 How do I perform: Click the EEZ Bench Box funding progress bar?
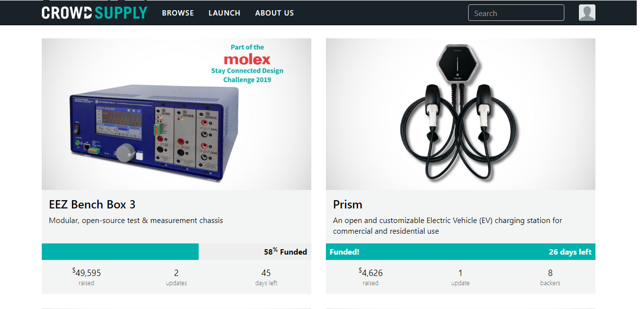(x=176, y=252)
